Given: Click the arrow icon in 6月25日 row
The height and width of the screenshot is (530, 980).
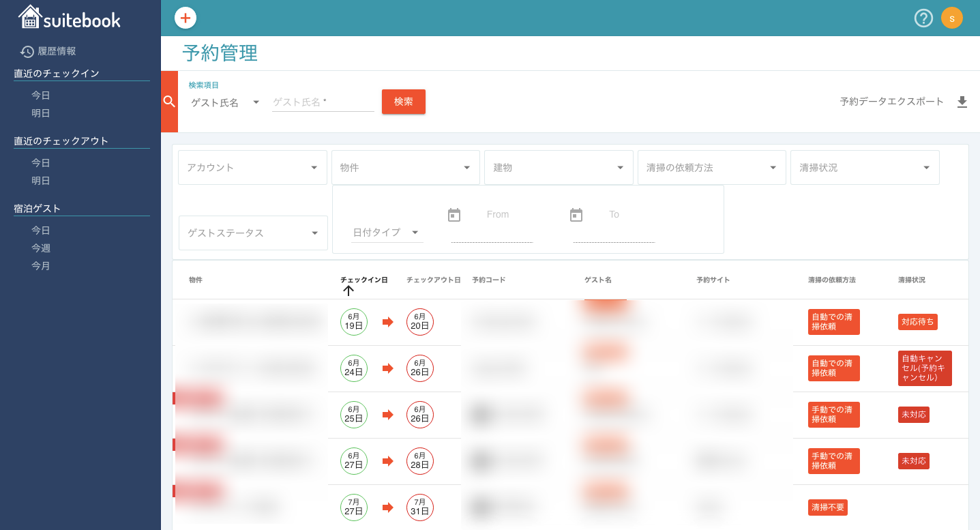Looking at the screenshot, I should tap(388, 415).
